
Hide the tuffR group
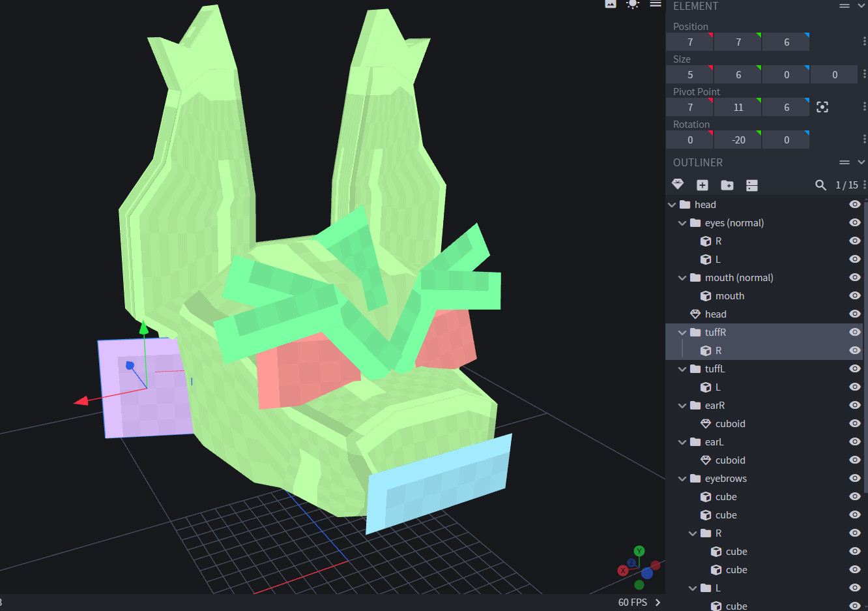(x=855, y=333)
